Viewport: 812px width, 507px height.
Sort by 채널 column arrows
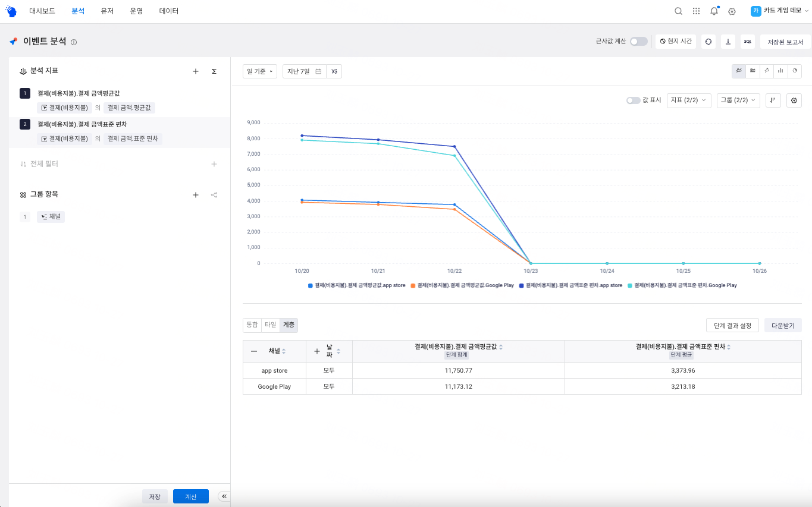(284, 351)
